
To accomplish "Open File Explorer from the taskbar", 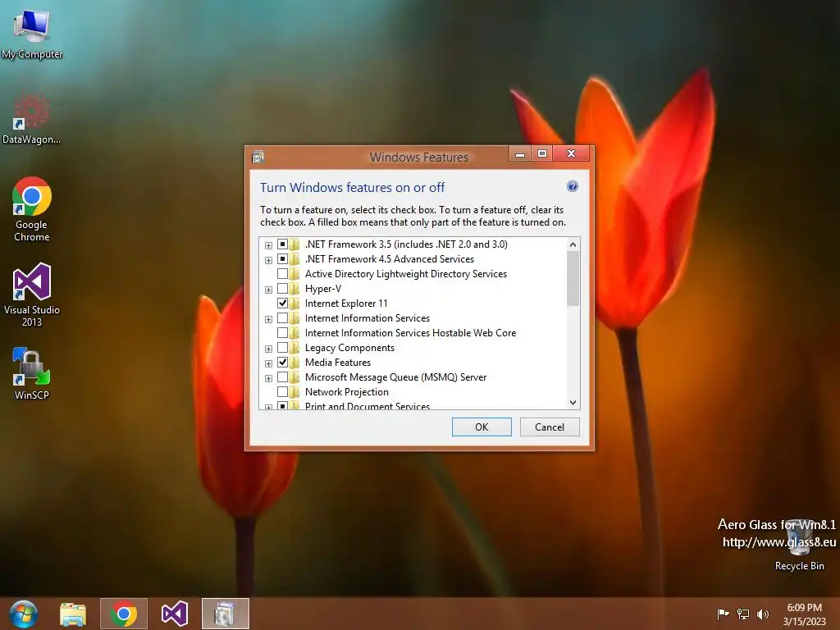I will pos(73,614).
